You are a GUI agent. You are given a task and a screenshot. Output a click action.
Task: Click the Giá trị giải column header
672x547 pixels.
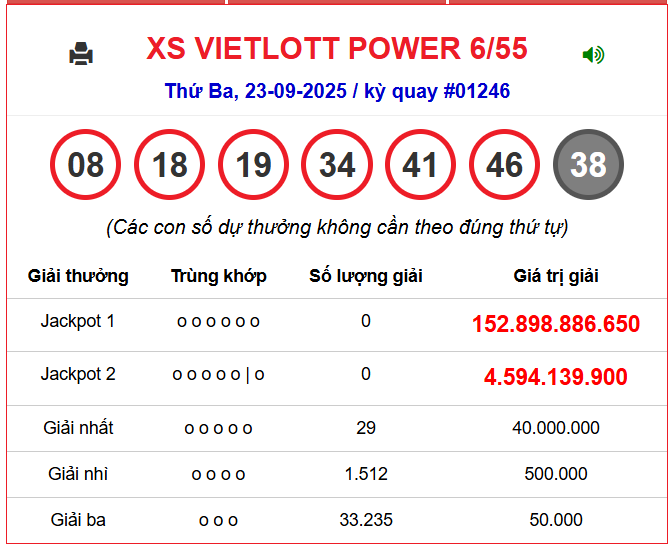point(556,276)
